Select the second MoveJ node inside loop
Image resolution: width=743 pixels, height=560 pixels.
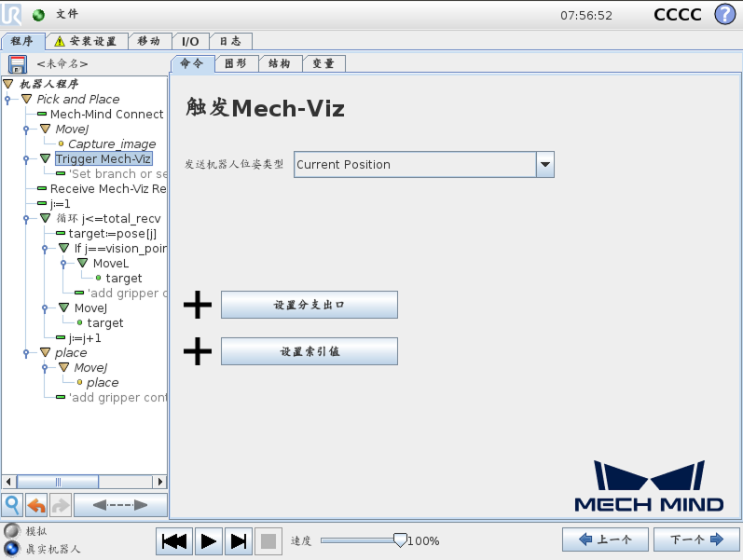click(x=90, y=307)
